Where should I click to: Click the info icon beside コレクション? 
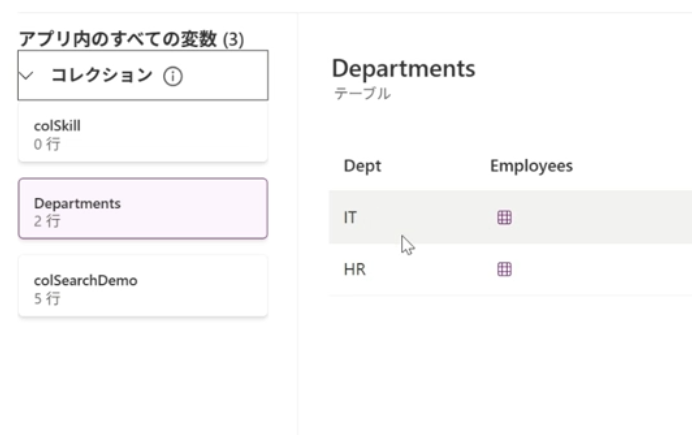174,76
